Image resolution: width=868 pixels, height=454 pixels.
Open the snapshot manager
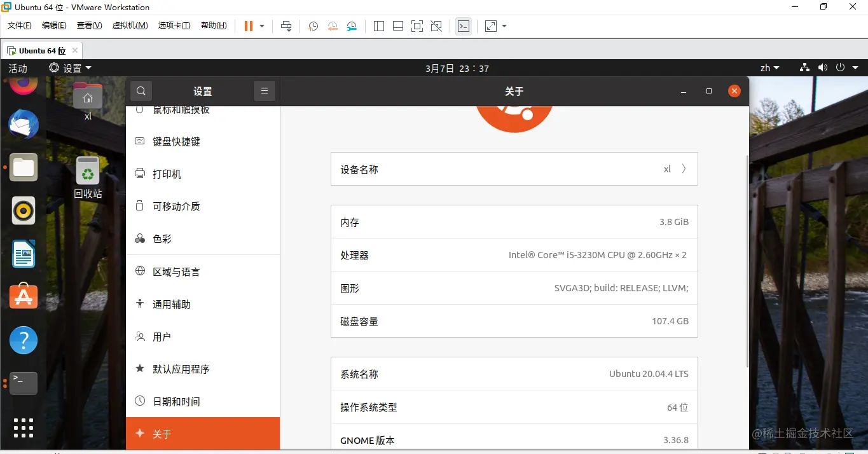(352, 26)
